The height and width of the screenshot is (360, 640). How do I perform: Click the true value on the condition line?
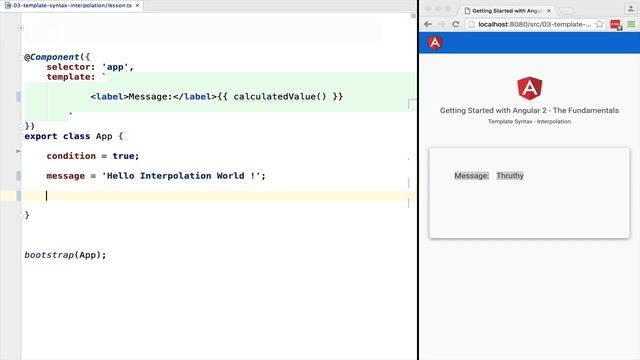(x=123, y=156)
